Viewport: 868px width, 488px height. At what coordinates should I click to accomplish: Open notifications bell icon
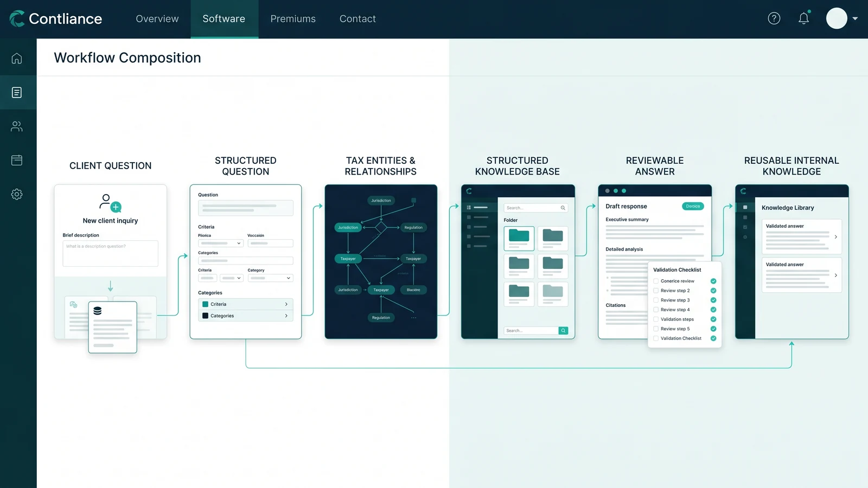(x=804, y=18)
